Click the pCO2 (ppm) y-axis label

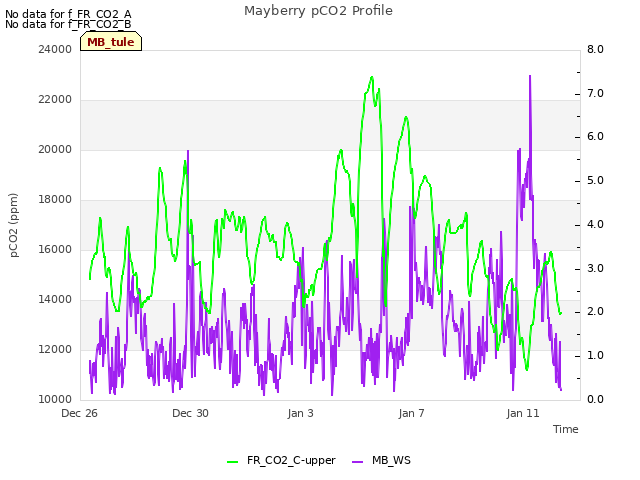pyautogui.click(x=14, y=225)
